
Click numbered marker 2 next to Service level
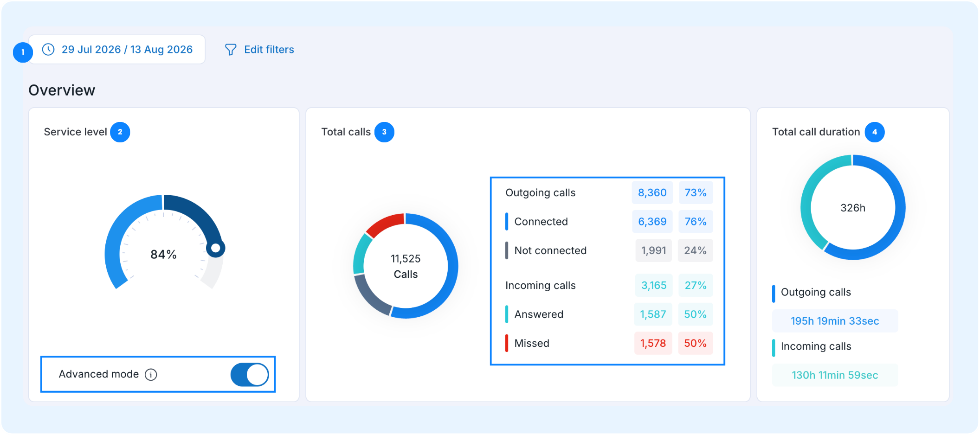tap(120, 132)
